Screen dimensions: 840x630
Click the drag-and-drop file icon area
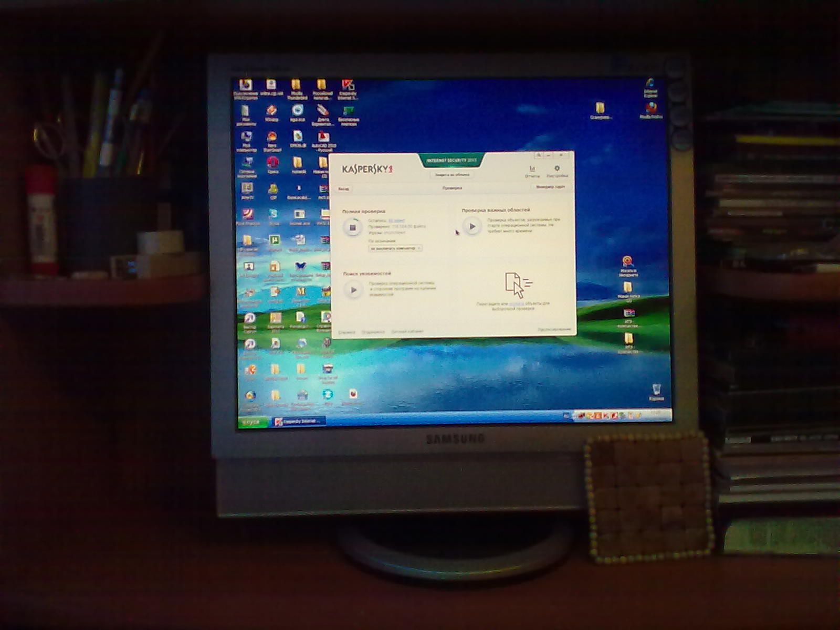click(x=518, y=285)
